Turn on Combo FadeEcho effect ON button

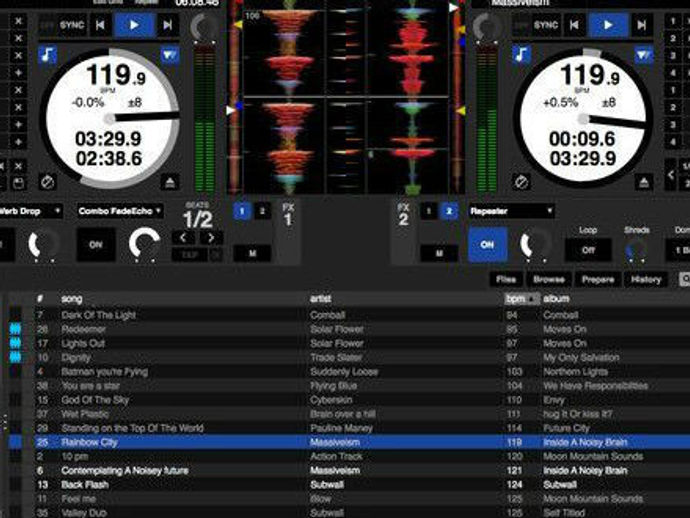(x=96, y=244)
